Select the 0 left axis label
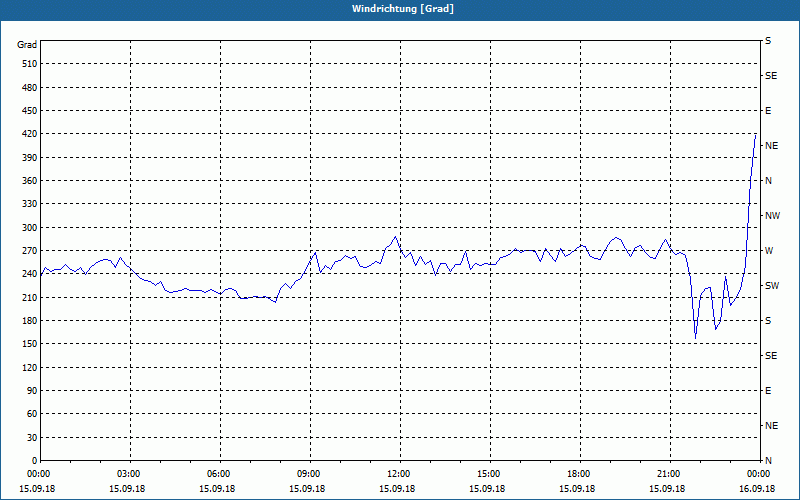This screenshot has width=800, height=500. tap(35, 461)
